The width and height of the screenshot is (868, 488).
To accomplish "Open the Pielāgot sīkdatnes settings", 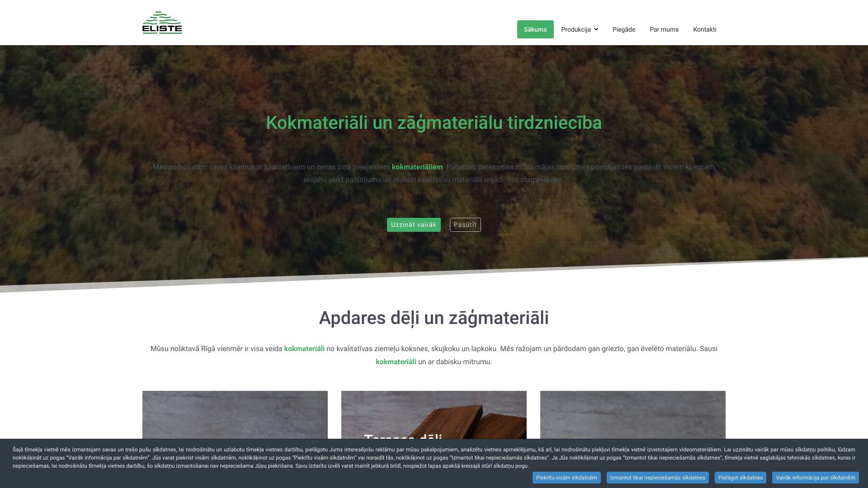I will pyautogui.click(x=740, y=478).
